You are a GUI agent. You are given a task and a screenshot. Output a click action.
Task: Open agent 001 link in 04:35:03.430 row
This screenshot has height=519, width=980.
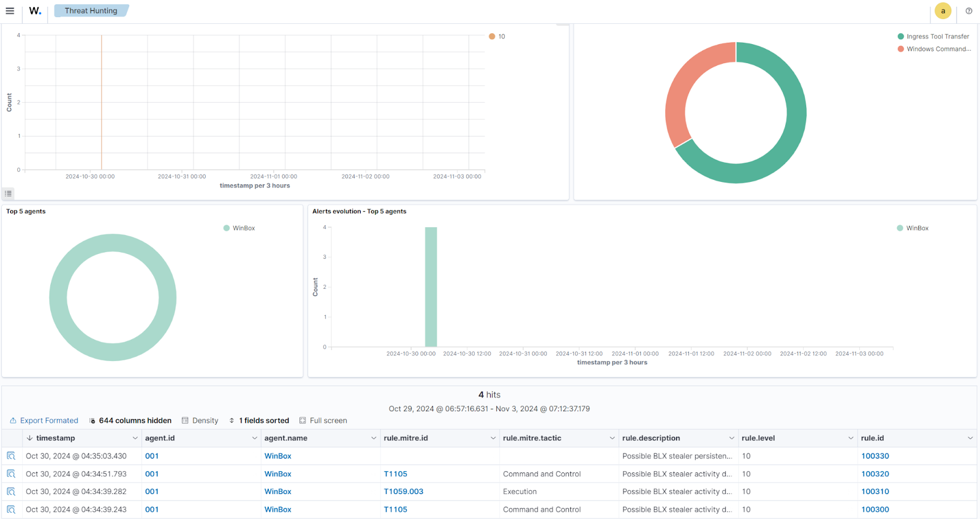coord(152,456)
